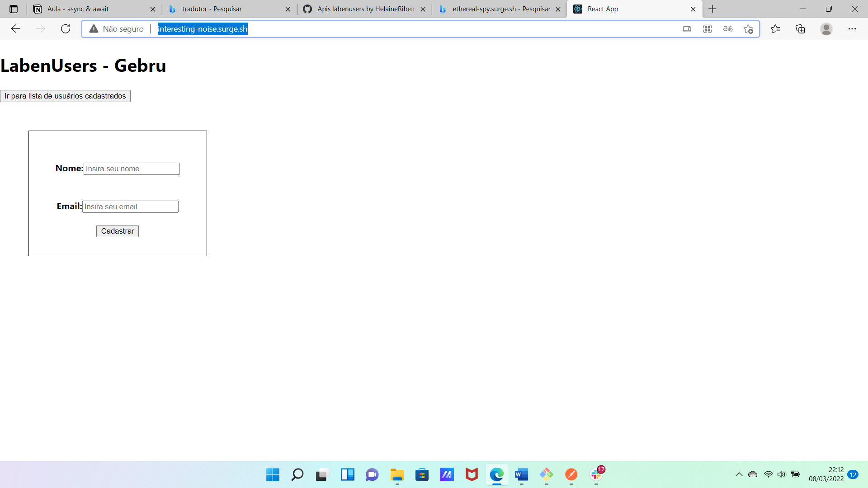Open Task View on the taskbar

tap(322, 474)
